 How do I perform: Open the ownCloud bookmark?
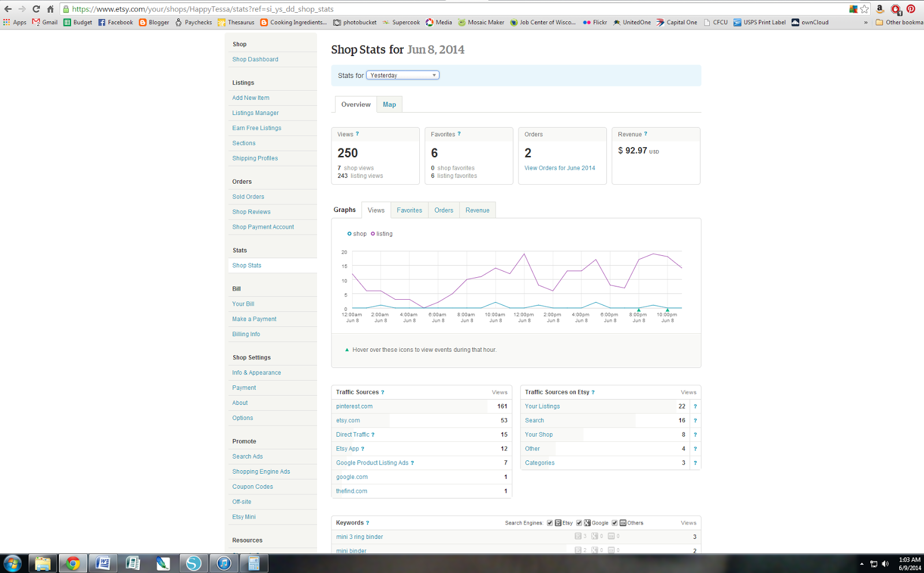coord(810,23)
